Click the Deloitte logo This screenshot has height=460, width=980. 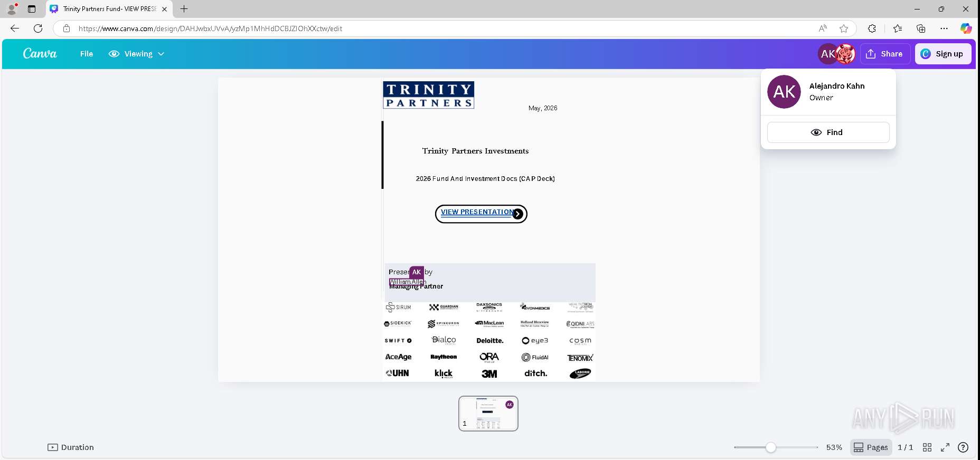490,341
